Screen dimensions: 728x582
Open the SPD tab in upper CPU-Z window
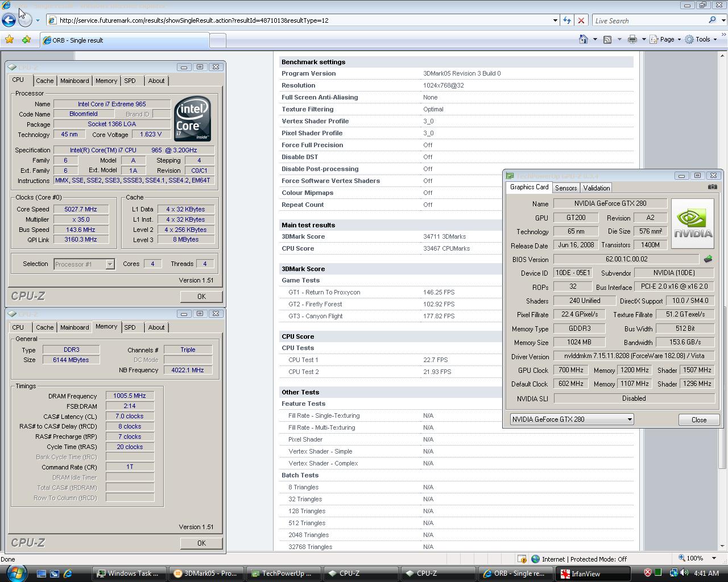pos(130,81)
